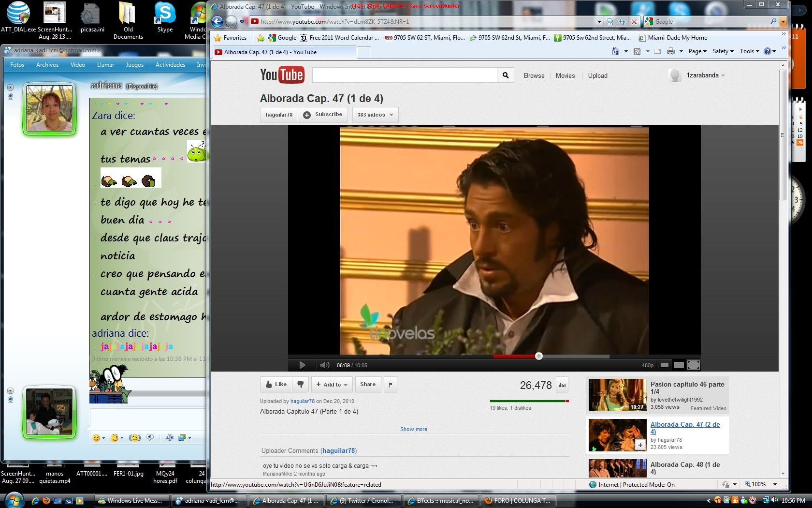This screenshot has height=508, width=812.
Task: Open the Add to playlist dropdown
Action: pyautogui.click(x=332, y=385)
